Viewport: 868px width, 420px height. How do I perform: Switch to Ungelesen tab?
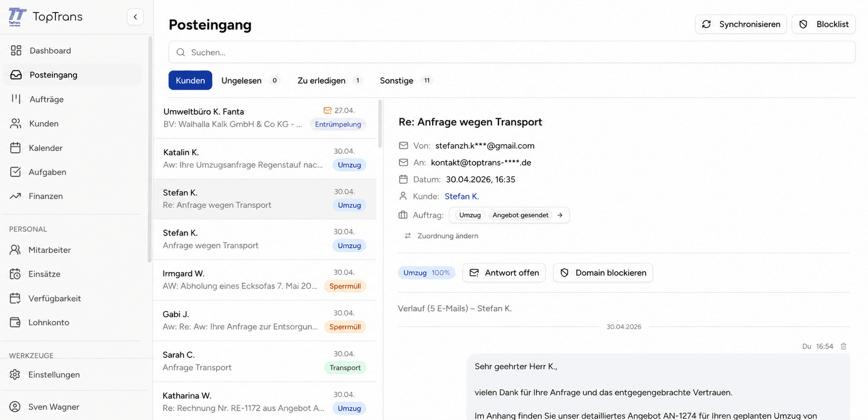[250, 80]
